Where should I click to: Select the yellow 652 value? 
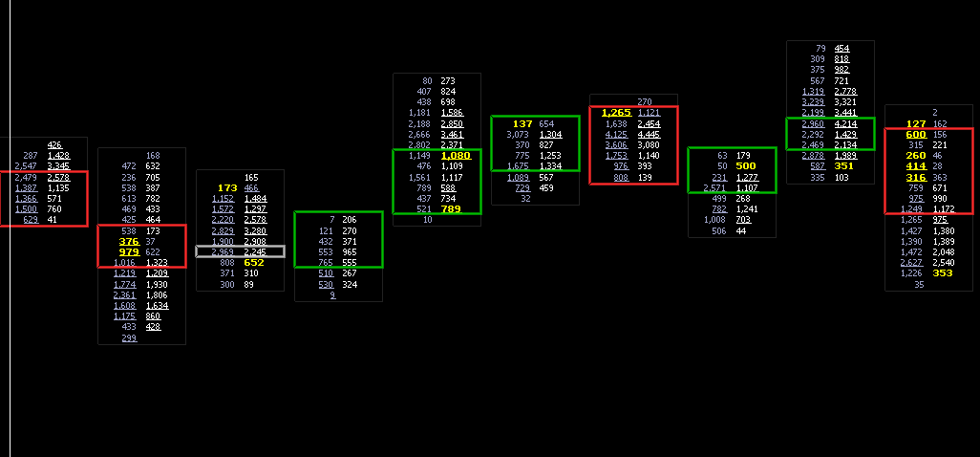coord(254,263)
